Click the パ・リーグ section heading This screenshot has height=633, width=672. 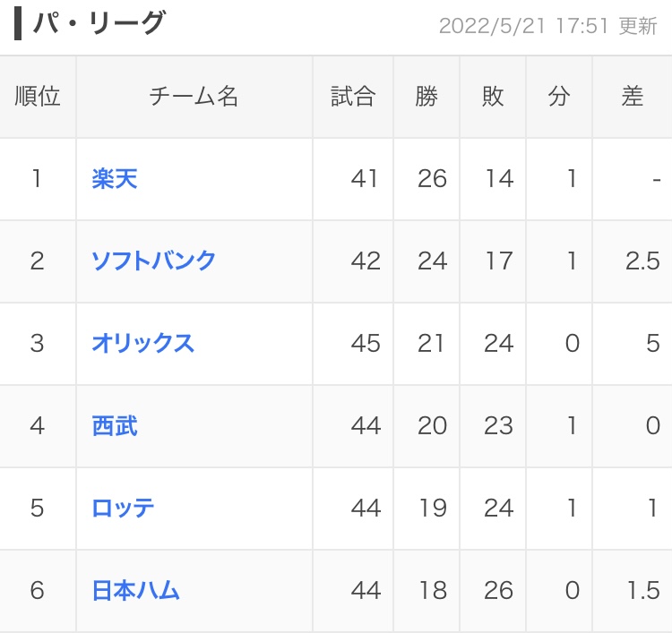pos(99,23)
